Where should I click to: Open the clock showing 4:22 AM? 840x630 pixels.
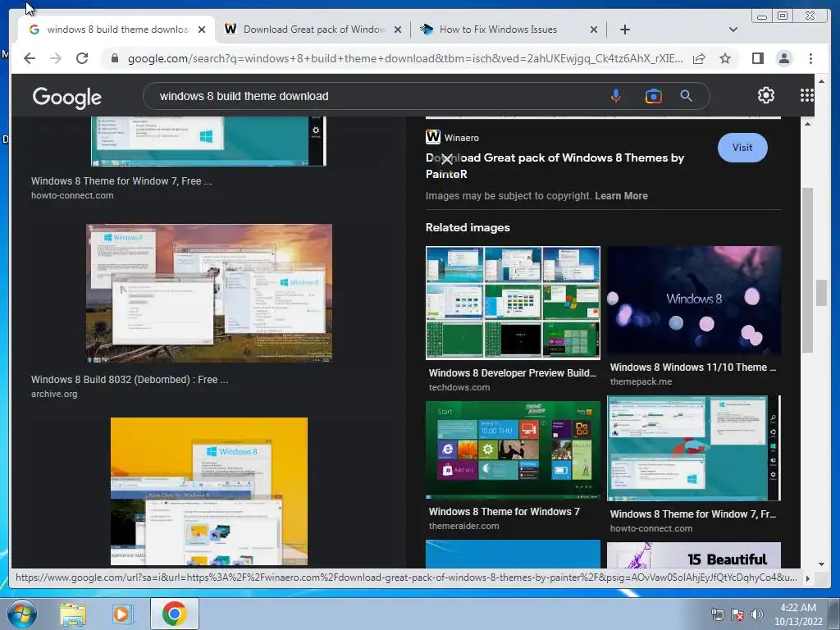click(x=798, y=614)
